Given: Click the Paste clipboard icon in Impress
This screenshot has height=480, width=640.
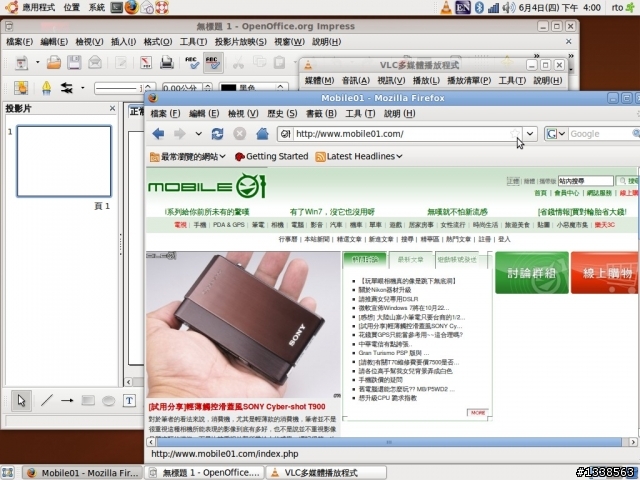Looking at the screenshot, I should [280, 63].
